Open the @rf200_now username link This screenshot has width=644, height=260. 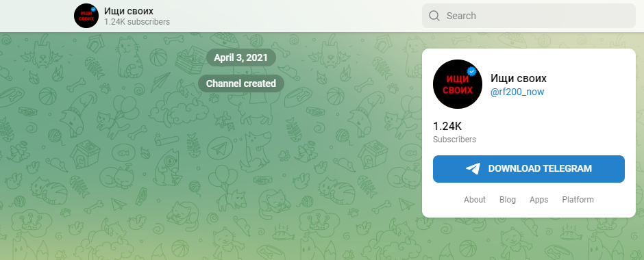pos(517,92)
